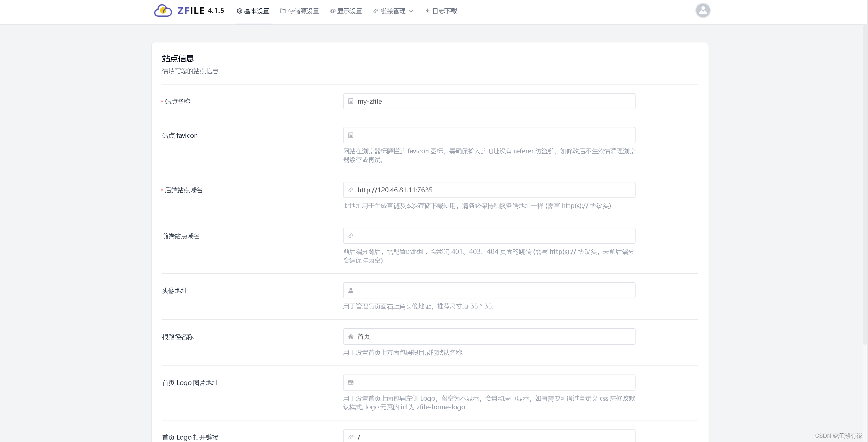Viewport: 868px width, 442px height.
Task: Click the 后端站点域名 label
Action: 183,190
